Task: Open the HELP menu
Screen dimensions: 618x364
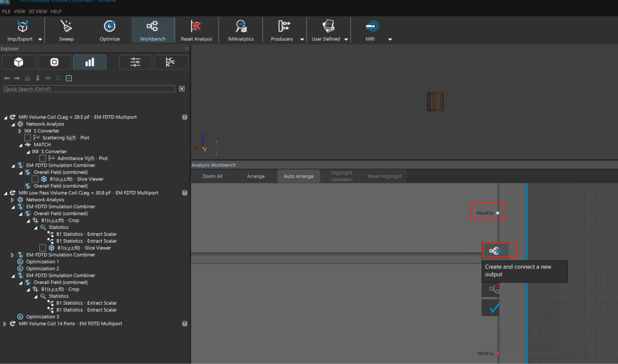Action: [56, 11]
